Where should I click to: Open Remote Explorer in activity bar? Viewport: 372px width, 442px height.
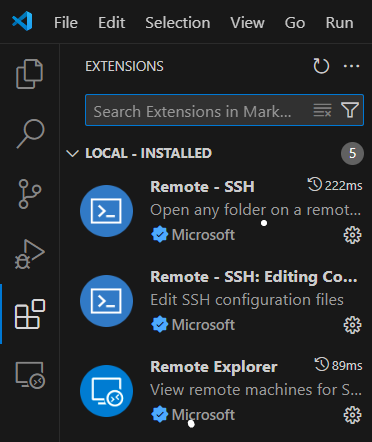[30, 375]
